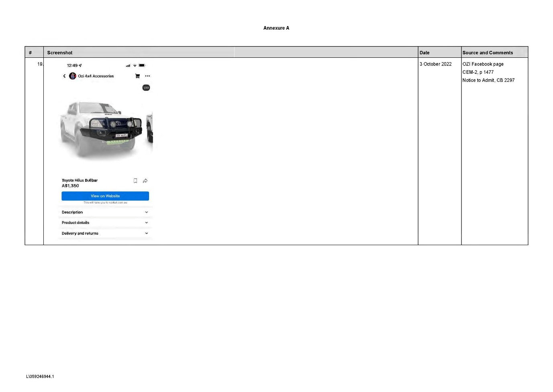Click the Notice to Admit, CB 2297 text
Screen dimensions: 553x392
click(488, 80)
